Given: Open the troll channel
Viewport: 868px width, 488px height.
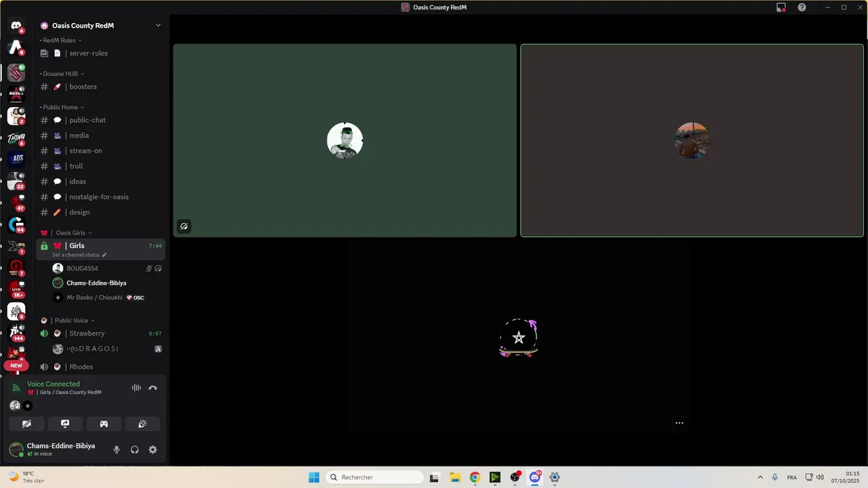Looking at the screenshot, I should 101,166.
